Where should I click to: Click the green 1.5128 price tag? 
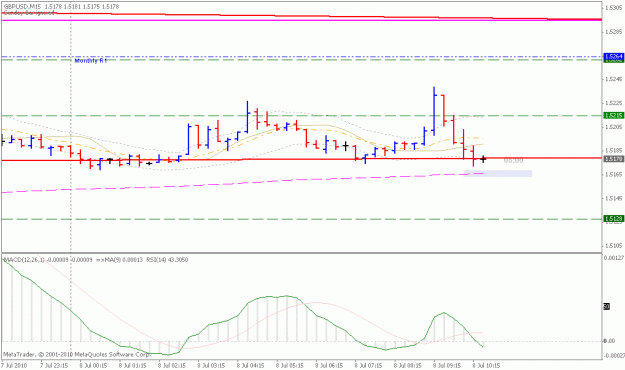tap(614, 219)
